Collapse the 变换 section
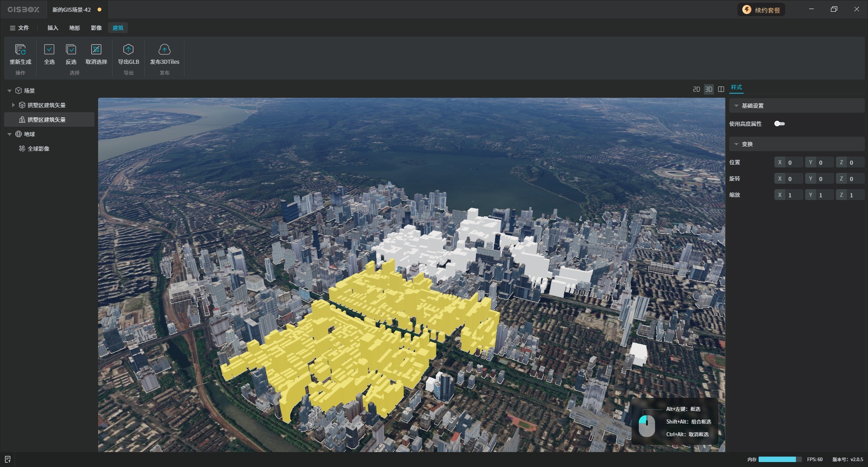This screenshot has height=467, width=868. pyautogui.click(x=736, y=144)
